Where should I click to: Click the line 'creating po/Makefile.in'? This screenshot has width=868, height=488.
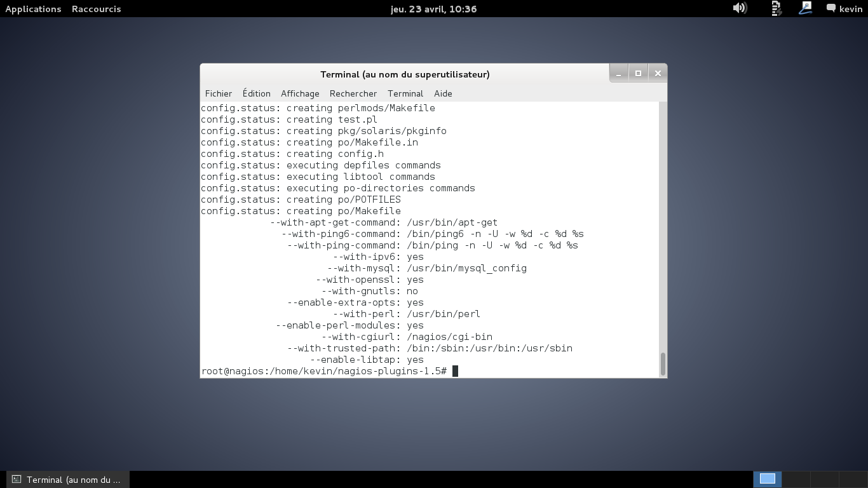point(309,142)
